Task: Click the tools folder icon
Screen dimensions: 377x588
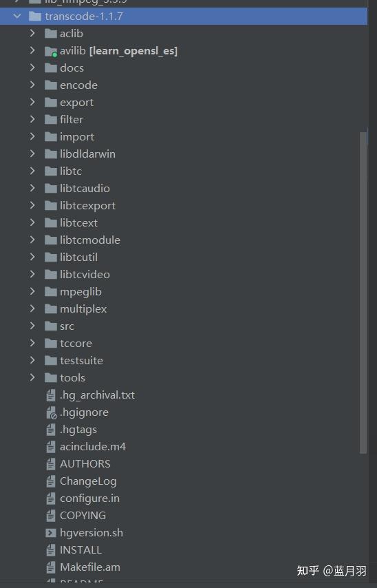Action: click(51, 377)
